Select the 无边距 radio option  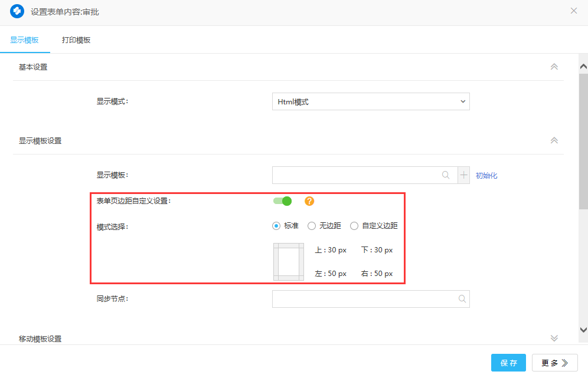(312, 226)
